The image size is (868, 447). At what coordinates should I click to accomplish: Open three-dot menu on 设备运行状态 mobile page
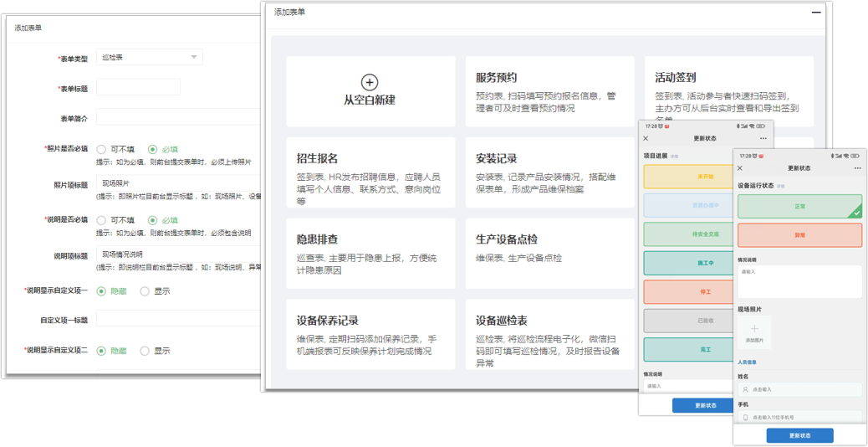click(855, 168)
